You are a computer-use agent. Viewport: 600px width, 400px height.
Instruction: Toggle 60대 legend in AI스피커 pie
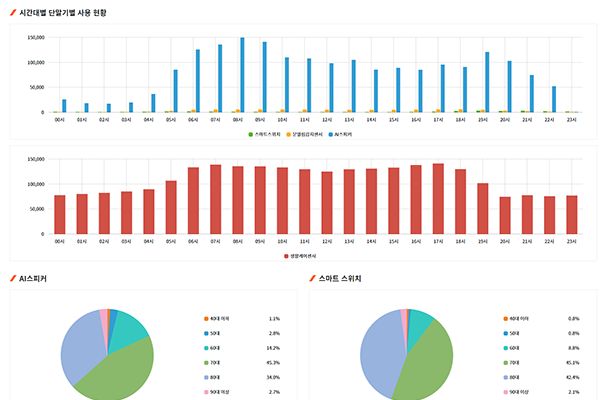(212, 348)
